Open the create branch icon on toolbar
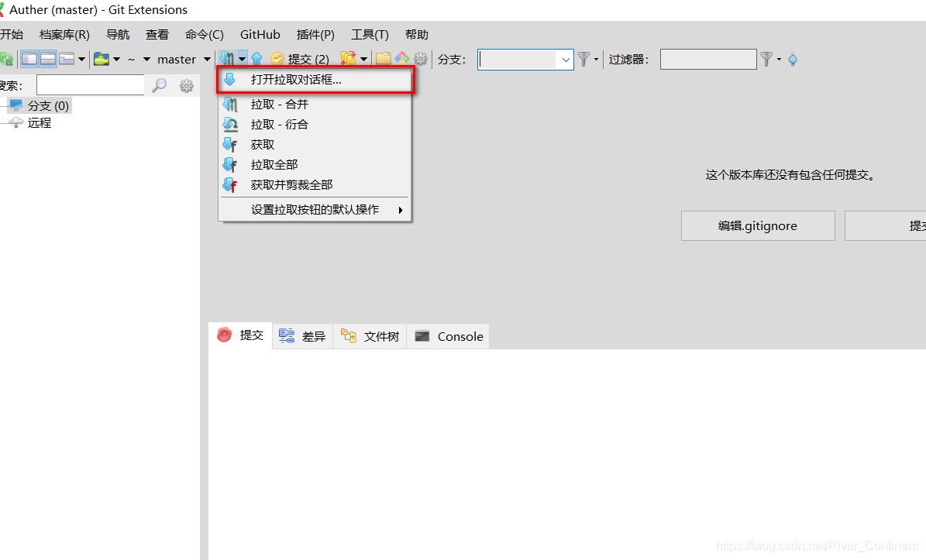 (347, 59)
